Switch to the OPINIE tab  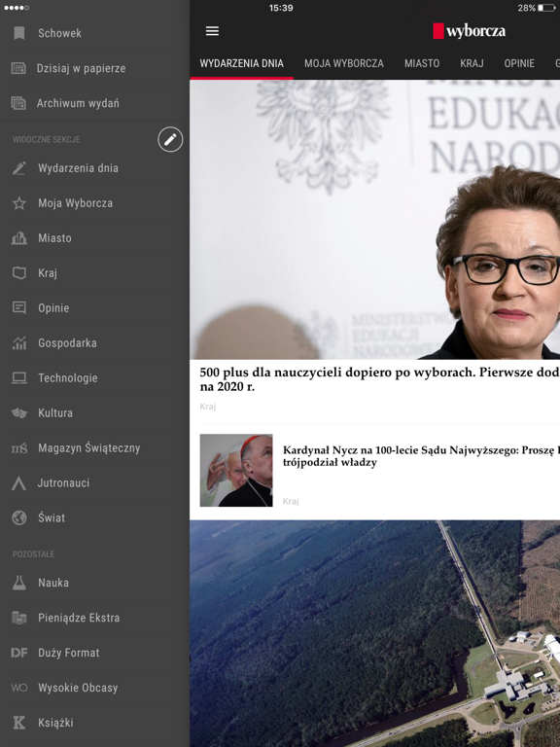pos(519,63)
